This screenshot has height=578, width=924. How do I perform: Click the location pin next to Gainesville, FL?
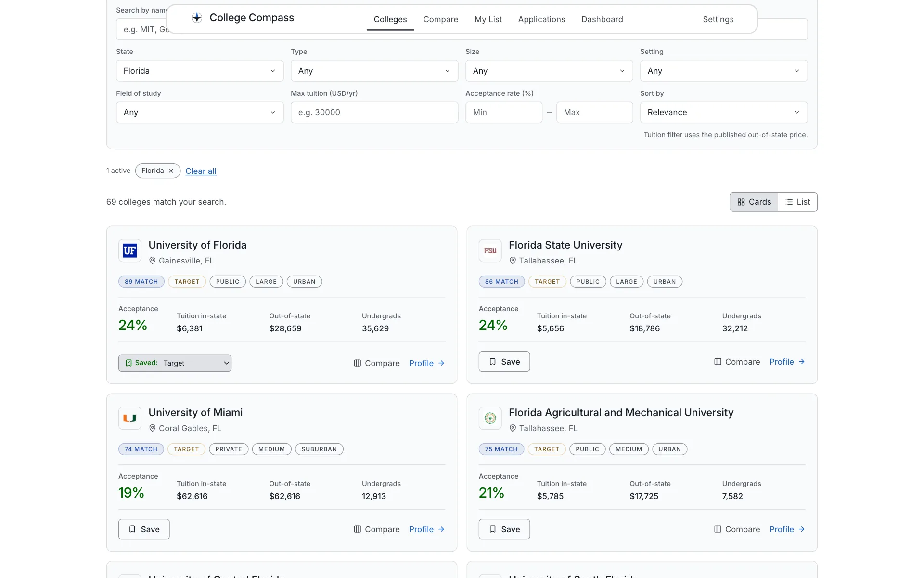(x=153, y=261)
